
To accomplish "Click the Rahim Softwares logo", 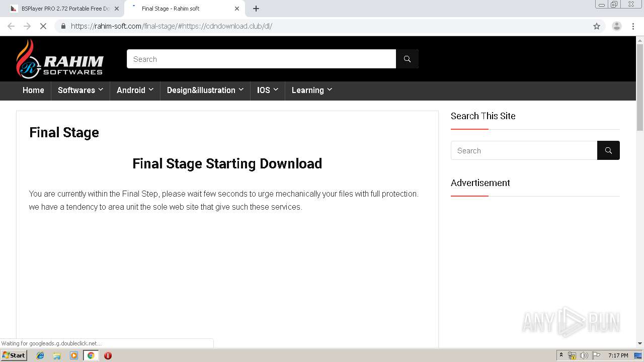I will click(60, 59).
